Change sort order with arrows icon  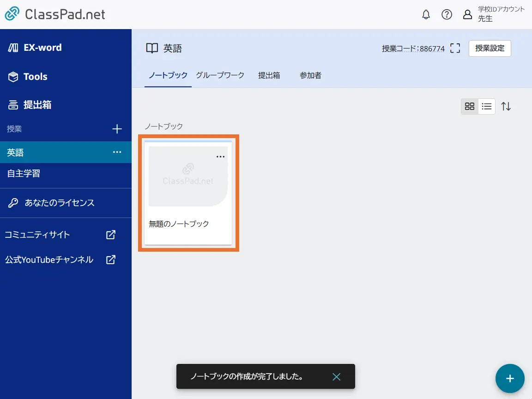506,107
